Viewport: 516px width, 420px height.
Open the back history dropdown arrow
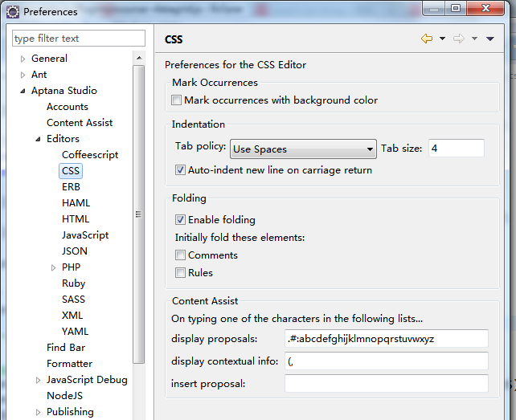pos(442,39)
